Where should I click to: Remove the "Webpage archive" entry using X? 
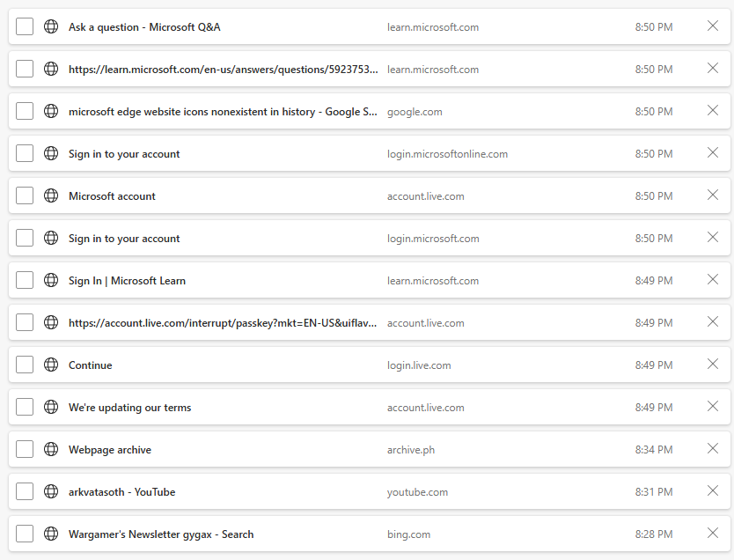pos(713,448)
